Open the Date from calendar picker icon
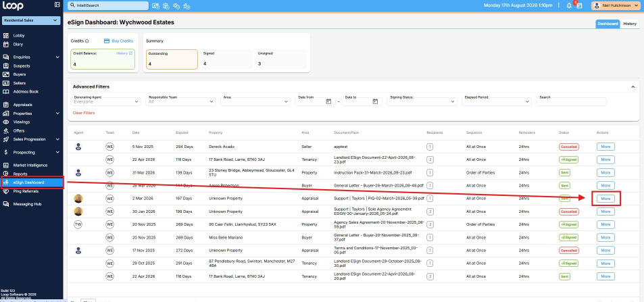The height and width of the screenshot is (302, 644). 328,101
